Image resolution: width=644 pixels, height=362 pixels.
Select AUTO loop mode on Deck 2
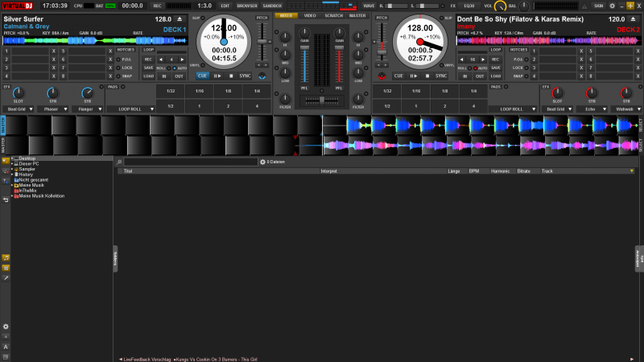pos(475,68)
